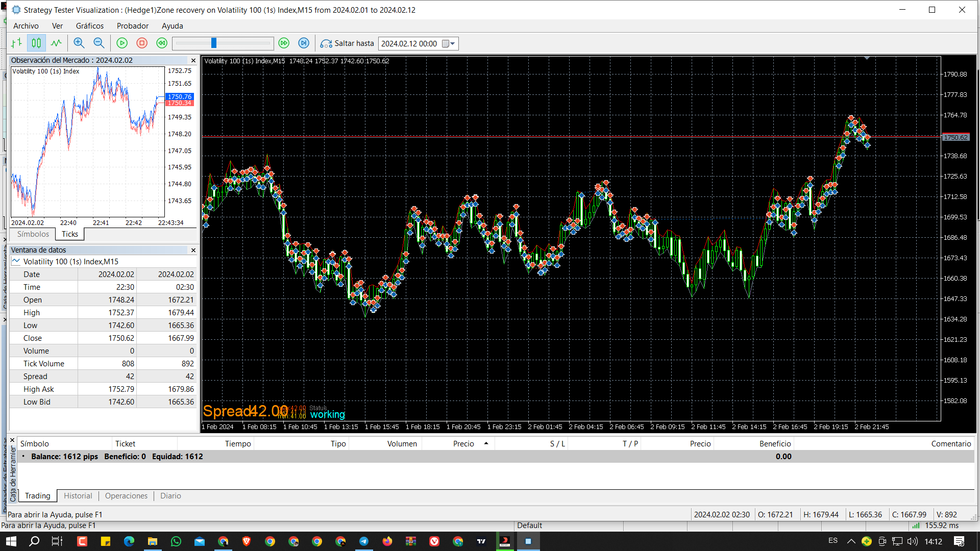Viewport: 980px width, 551px height.
Task: Zoom out of the chart
Action: click(99, 43)
